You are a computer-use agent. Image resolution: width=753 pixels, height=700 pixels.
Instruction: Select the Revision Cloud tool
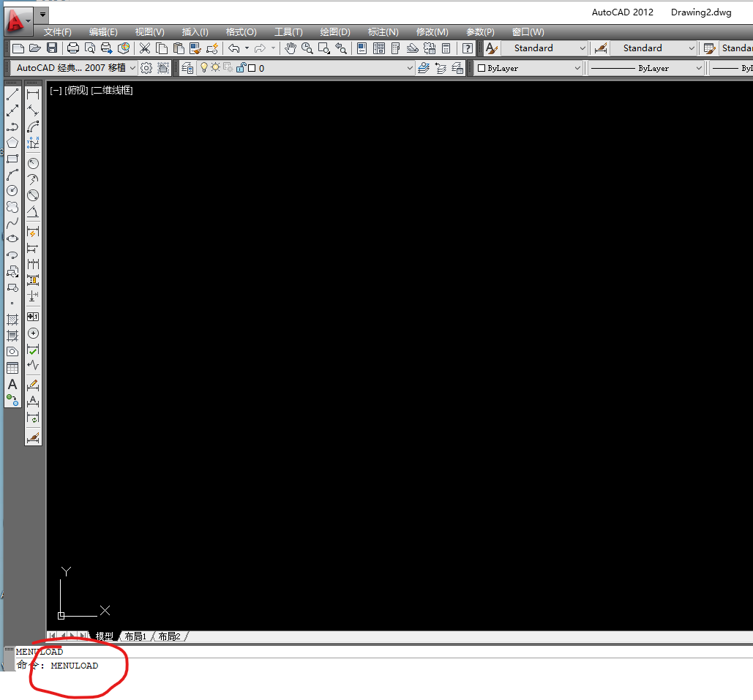tap(12, 207)
